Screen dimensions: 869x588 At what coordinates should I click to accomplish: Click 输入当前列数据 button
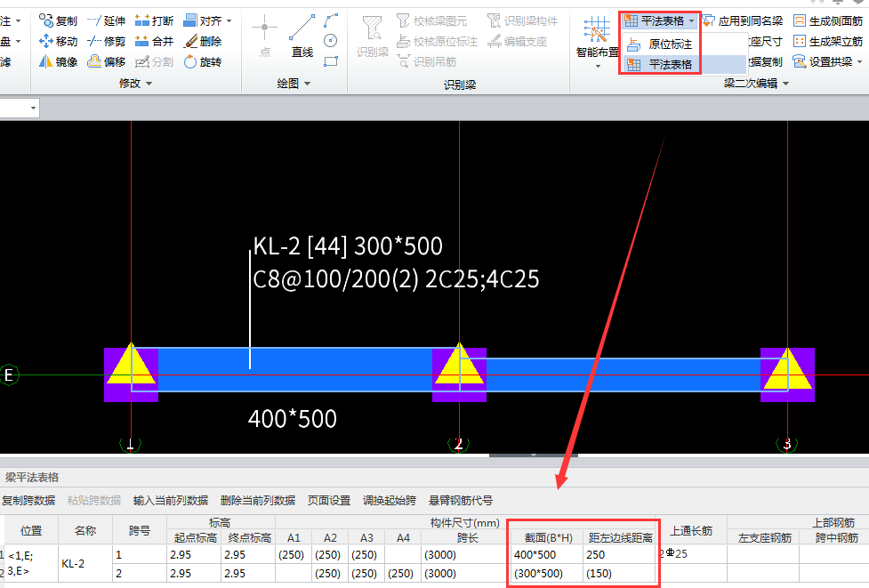pyautogui.click(x=171, y=501)
